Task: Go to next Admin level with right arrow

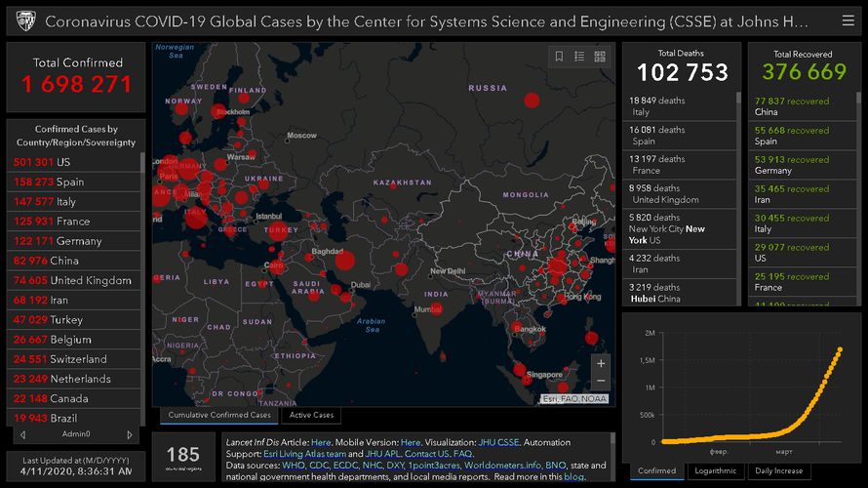Action: [x=130, y=434]
